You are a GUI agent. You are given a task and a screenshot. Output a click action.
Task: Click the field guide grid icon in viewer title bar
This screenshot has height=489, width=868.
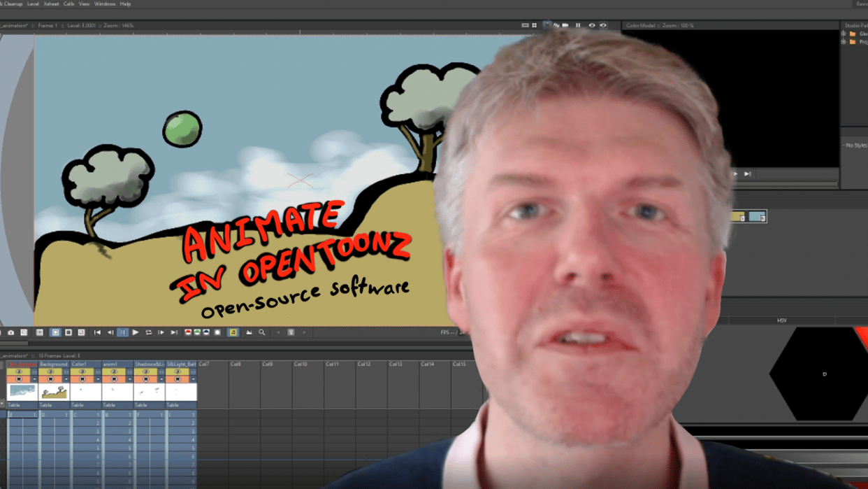pyautogui.click(x=534, y=25)
